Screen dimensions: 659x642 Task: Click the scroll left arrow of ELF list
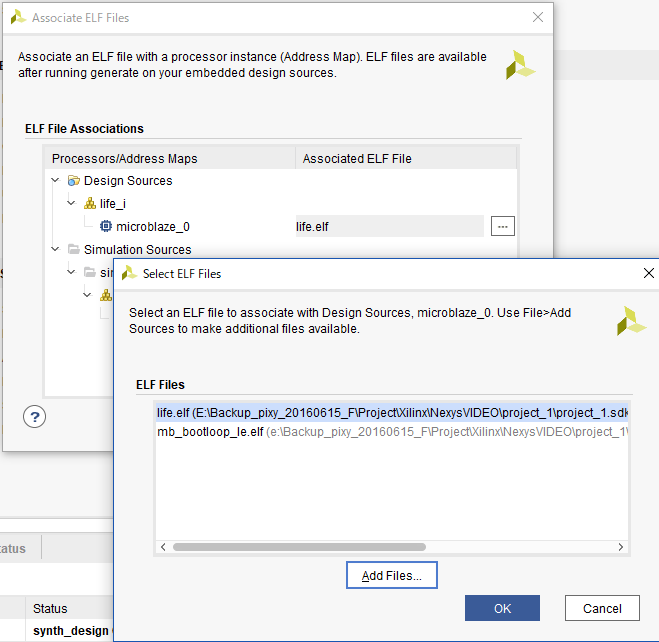coord(163,547)
